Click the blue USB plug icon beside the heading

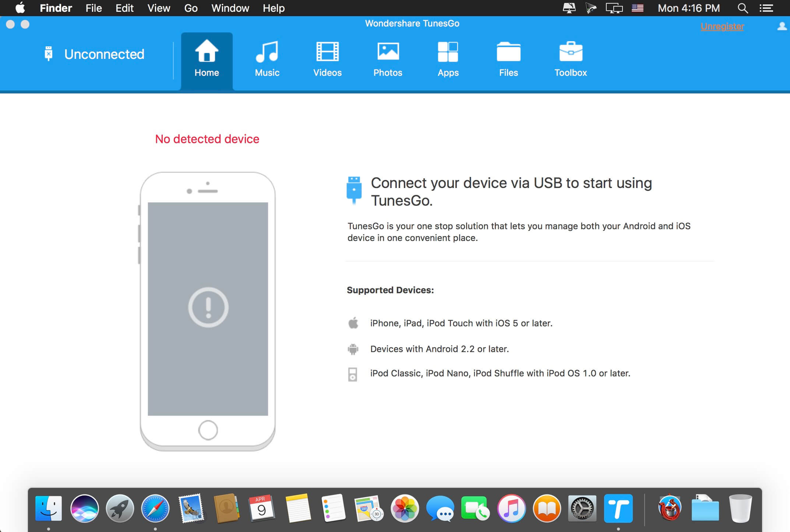[354, 190]
